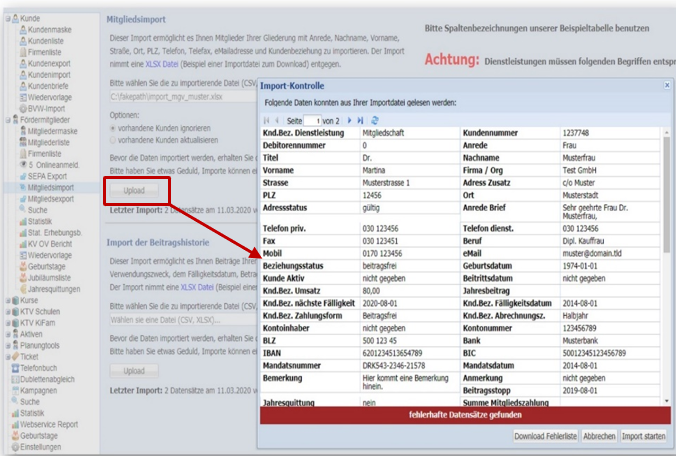Image resolution: width=676 pixels, height=456 pixels.
Task: Expand the Kurse tree node
Action: 8,300
